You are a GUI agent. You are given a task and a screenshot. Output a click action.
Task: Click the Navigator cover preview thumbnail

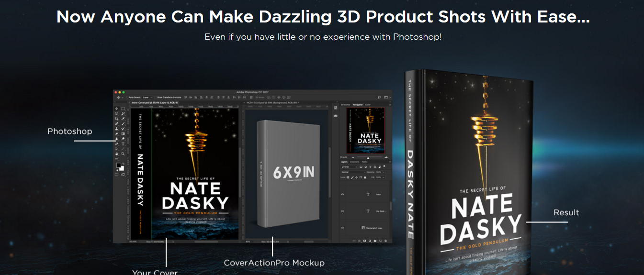click(x=366, y=131)
